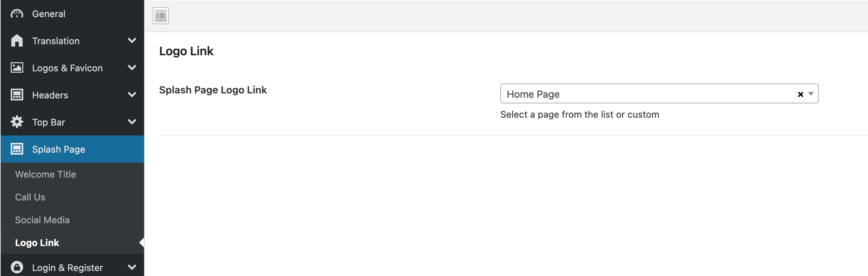The image size is (868, 276).
Task: Click the Splash Page layout icon
Action: [x=17, y=149]
